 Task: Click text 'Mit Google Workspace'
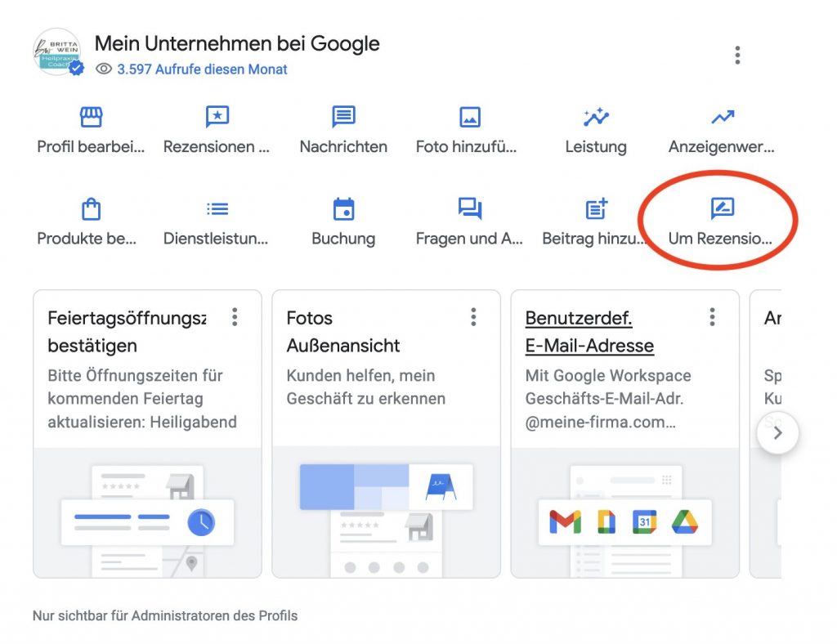pyautogui.click(x=608, y=376)
